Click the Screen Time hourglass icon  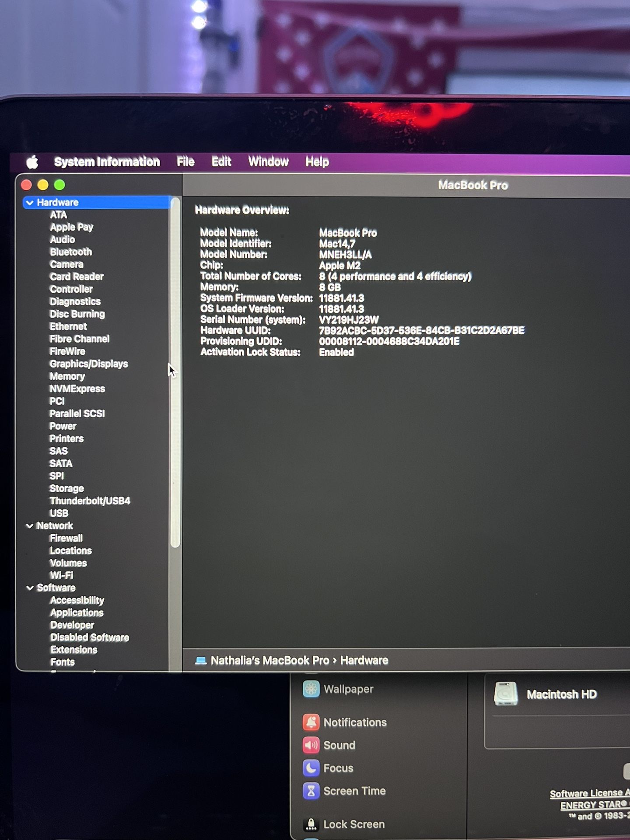coord(311,791)
